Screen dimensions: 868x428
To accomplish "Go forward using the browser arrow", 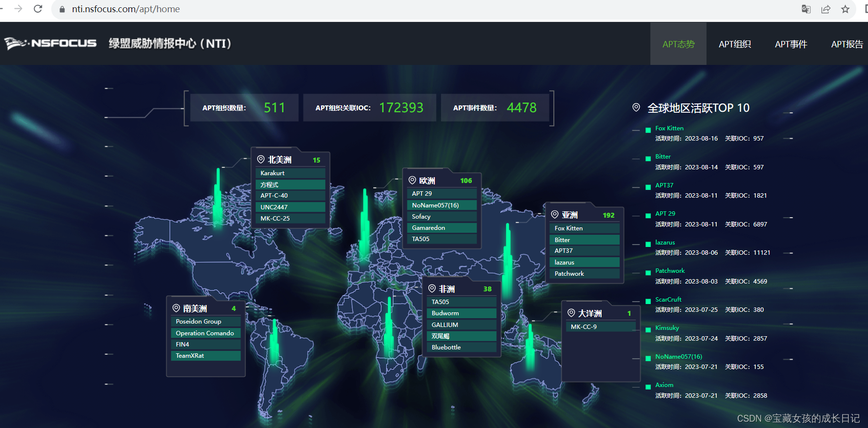I will click(x=19, y=9).
